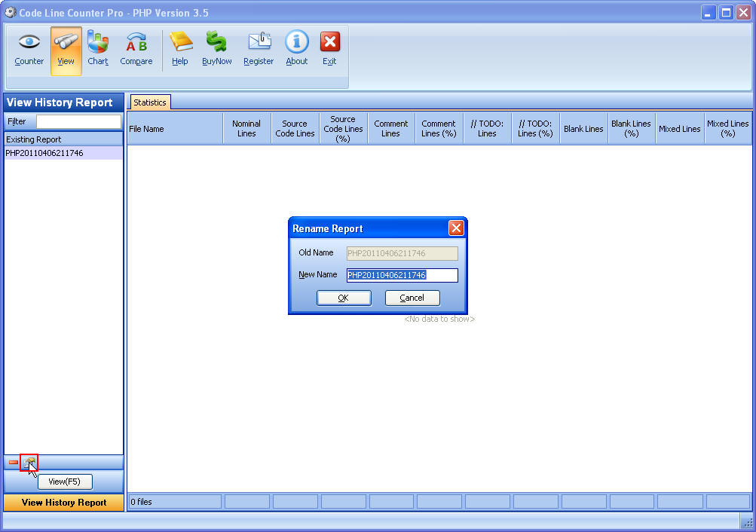Edit the New Name field
Screen dimensions: 756x532
click(401, 275)
